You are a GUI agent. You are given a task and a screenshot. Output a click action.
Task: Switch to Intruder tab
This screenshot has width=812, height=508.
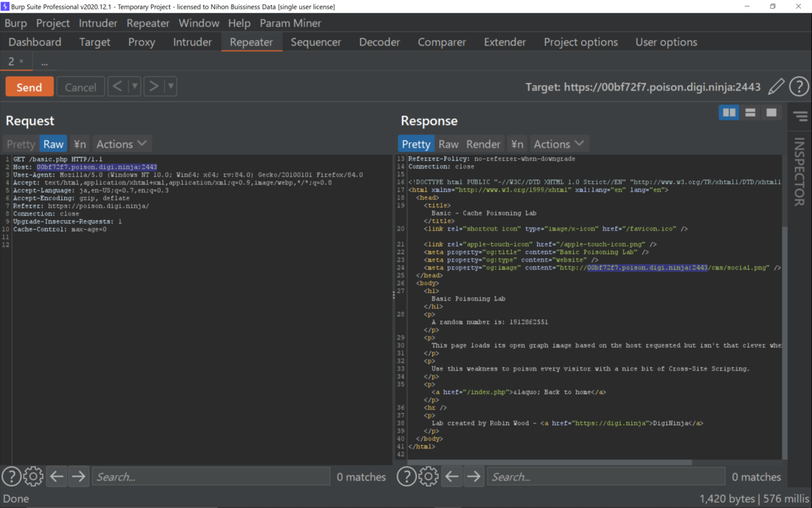tap(192, 42)
